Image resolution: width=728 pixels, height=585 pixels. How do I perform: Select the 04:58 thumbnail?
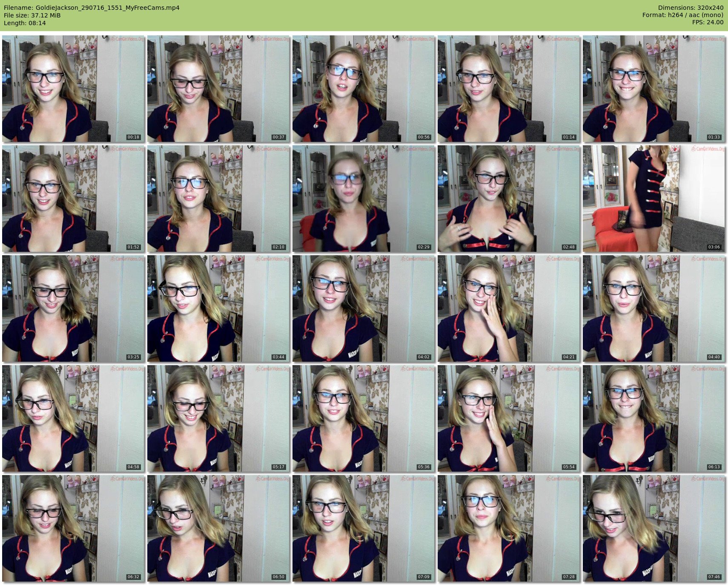(x=73, y=418)
